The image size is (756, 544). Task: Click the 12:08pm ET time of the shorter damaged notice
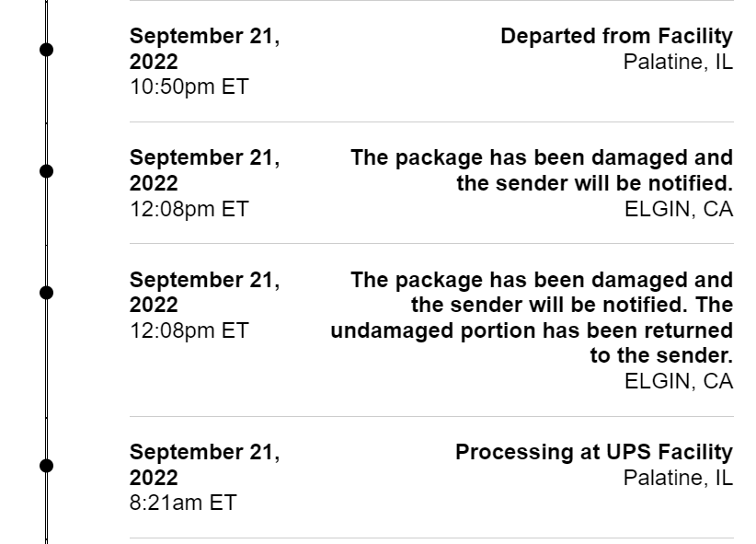[189, 209]
